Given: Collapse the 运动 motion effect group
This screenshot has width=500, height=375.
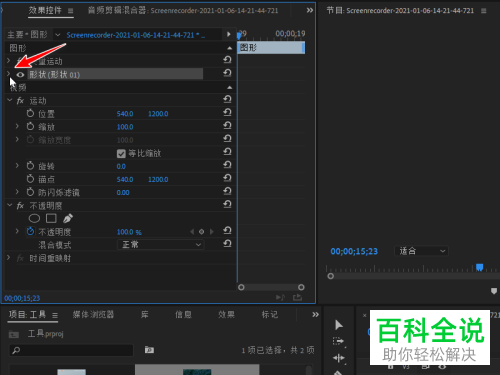Looking at the screenshot, I should (x=10, y=100).
